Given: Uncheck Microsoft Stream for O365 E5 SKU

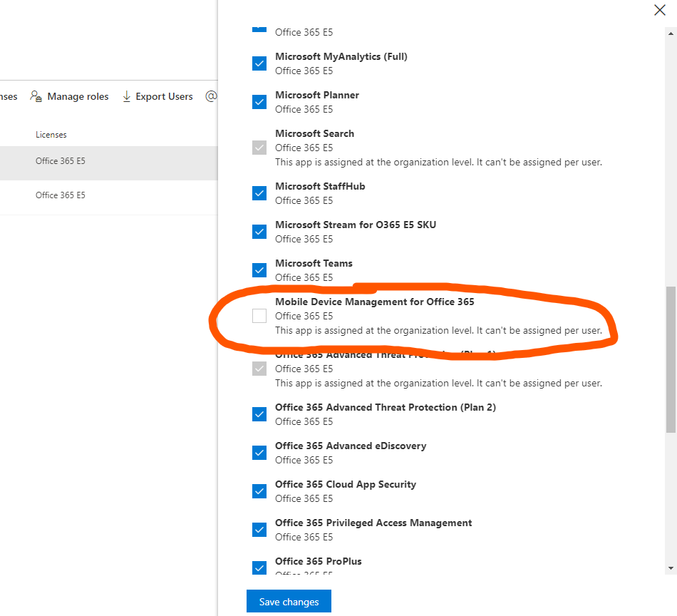Looking at the screenshot, I should (x=259, y=232).
